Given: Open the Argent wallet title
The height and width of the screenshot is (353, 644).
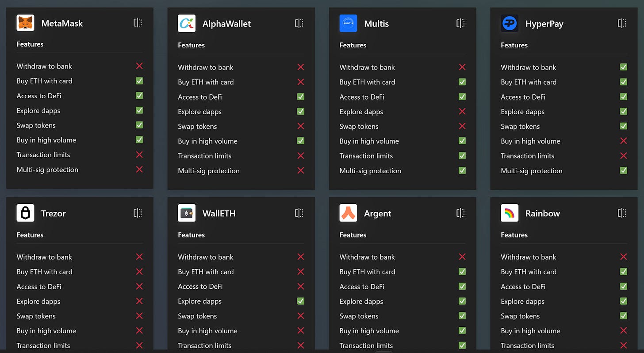Looking at the screenshot, I should [378, 214].
